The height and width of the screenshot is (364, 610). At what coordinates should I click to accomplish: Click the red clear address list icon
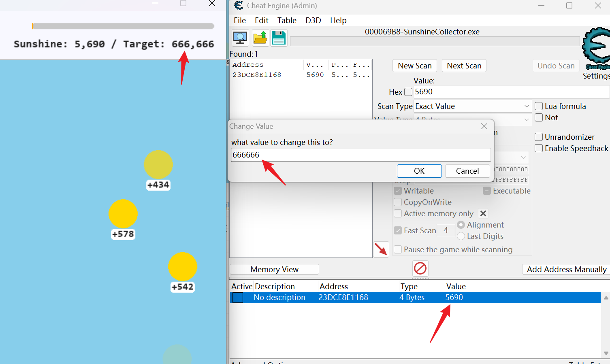pyautogui.click(x=420, y=268)
